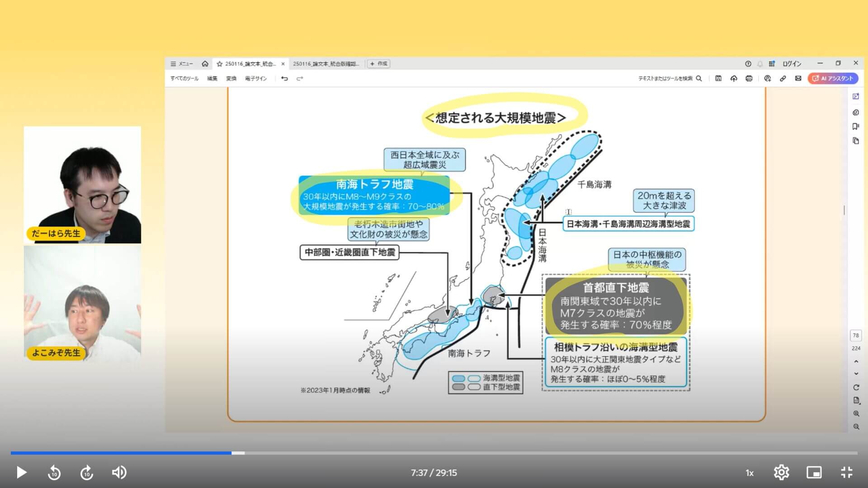Skip forward 10 seconds

click(87, 473)
